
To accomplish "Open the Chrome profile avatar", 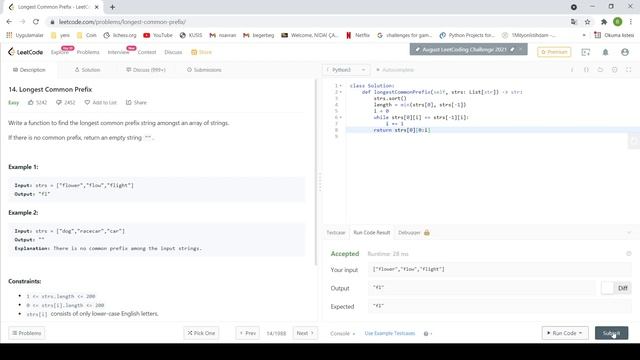I will (x=618, y=22).
